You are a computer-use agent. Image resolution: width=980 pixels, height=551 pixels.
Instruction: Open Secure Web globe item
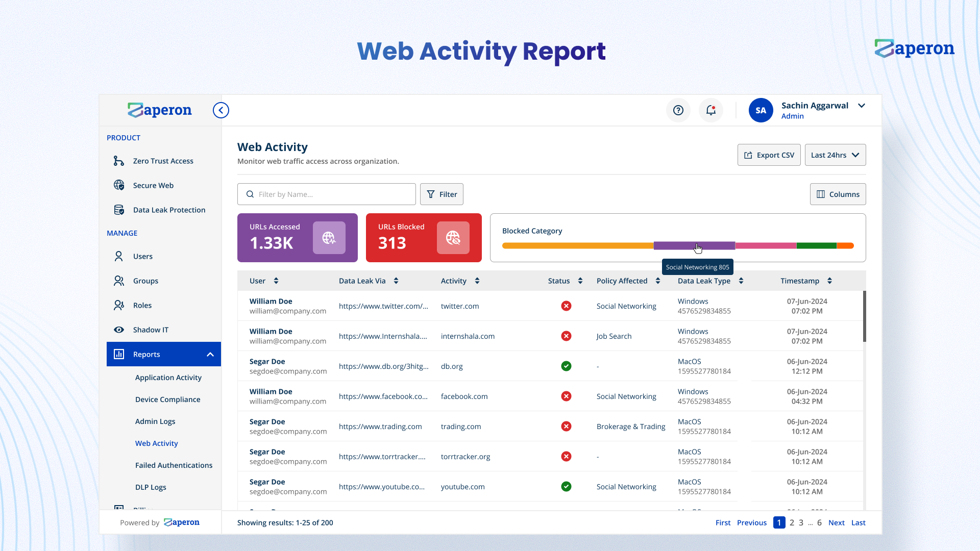153,185
